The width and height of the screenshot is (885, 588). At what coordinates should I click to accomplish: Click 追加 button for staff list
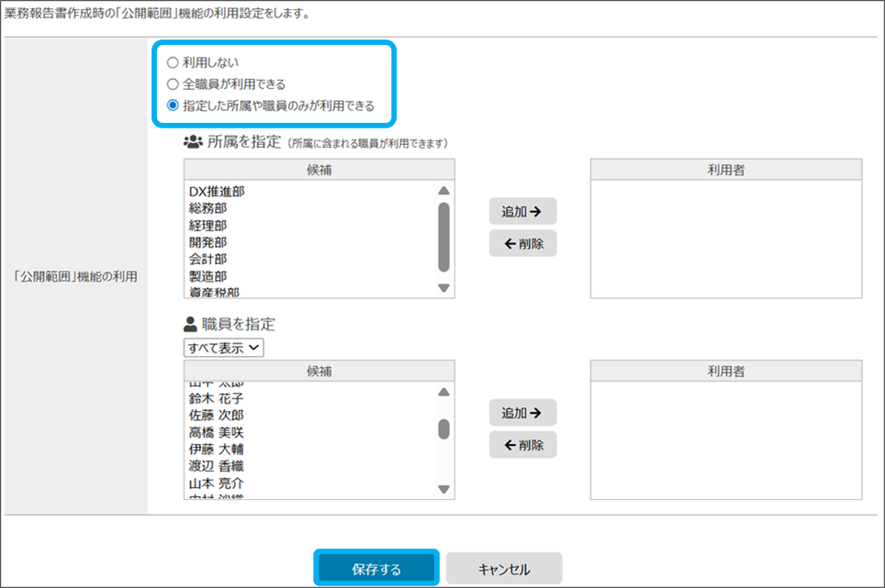(522, 413)
